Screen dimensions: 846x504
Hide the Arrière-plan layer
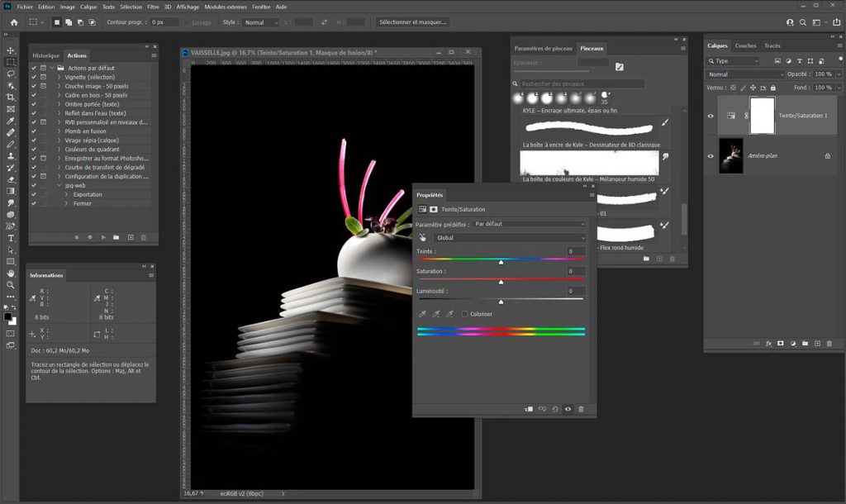[711, 156]
